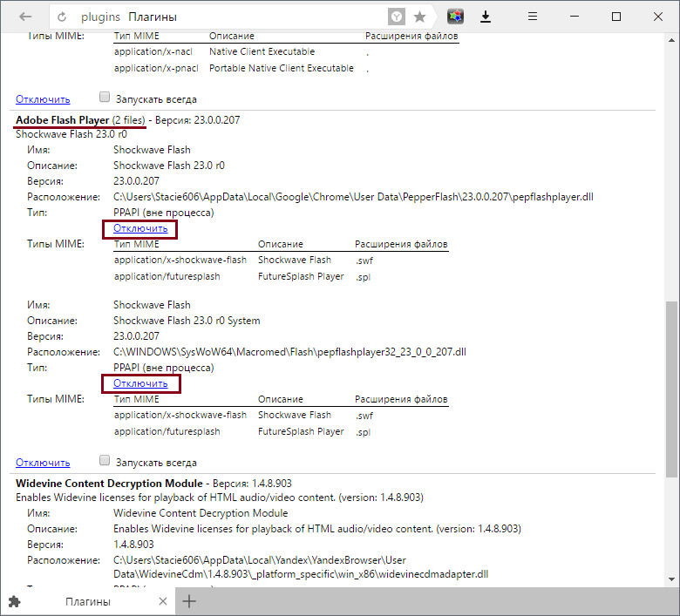Click the Yandex Protect icon in address bar

tap(397, 17)
